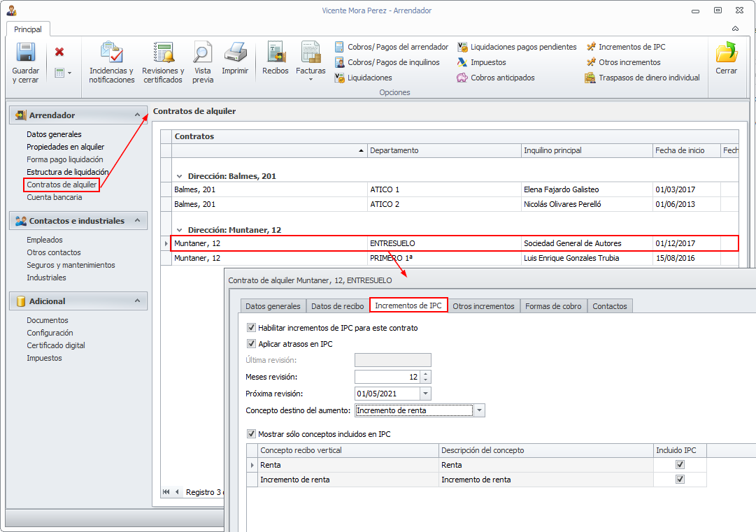Viewport: 756px width, 532px height.
Task: Collapse the Dirección: Balmes, 201 group
Action: [180, 177]
